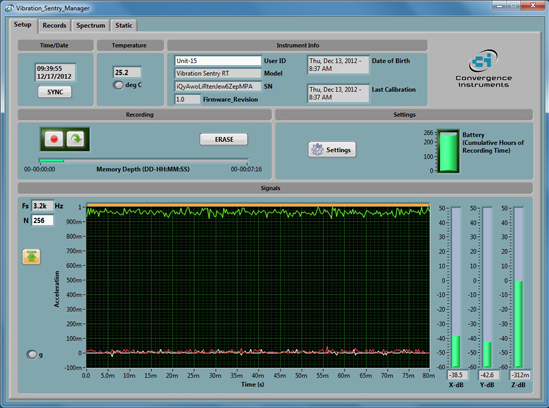The image size is (549, 408).
Task: Click the green acceleration trace in the graph
Action: (258, 212)
